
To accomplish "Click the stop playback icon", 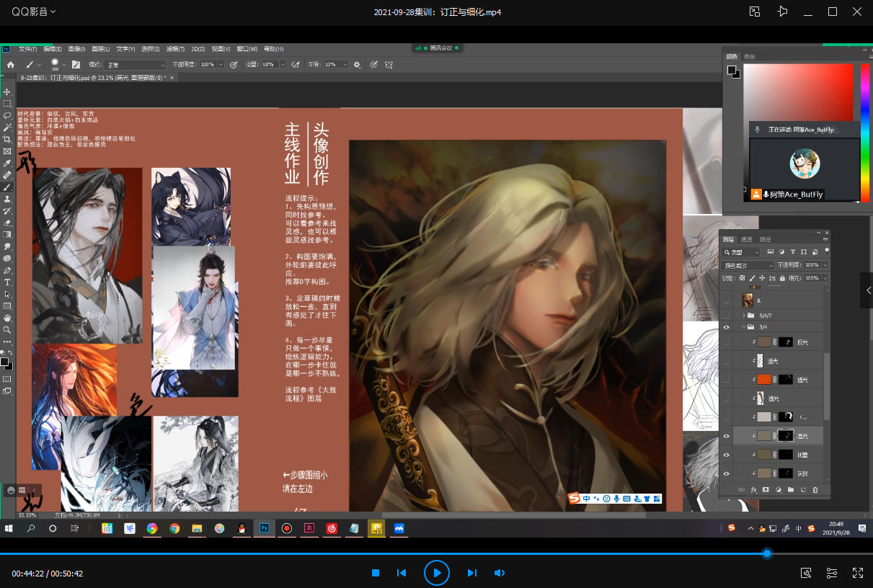I will click(376, 573).
